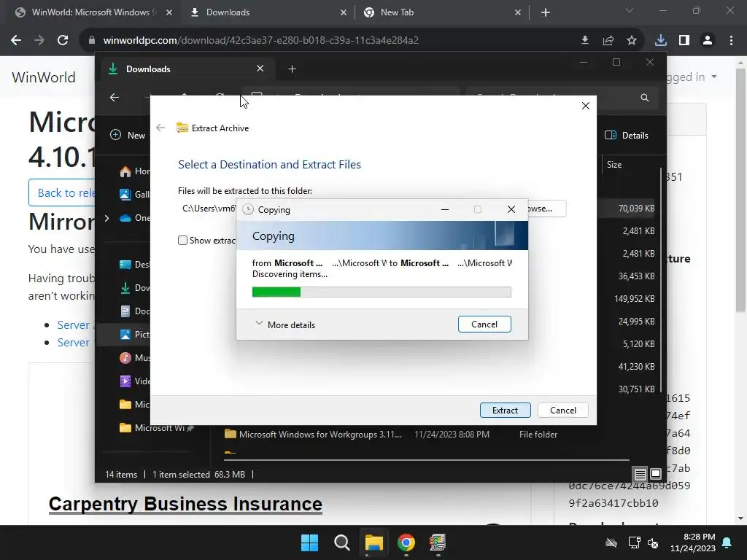Click File Explorer search magnifier icon
Image resolution: width=747 pixels, height=560 pixels.
click(645, 98)
